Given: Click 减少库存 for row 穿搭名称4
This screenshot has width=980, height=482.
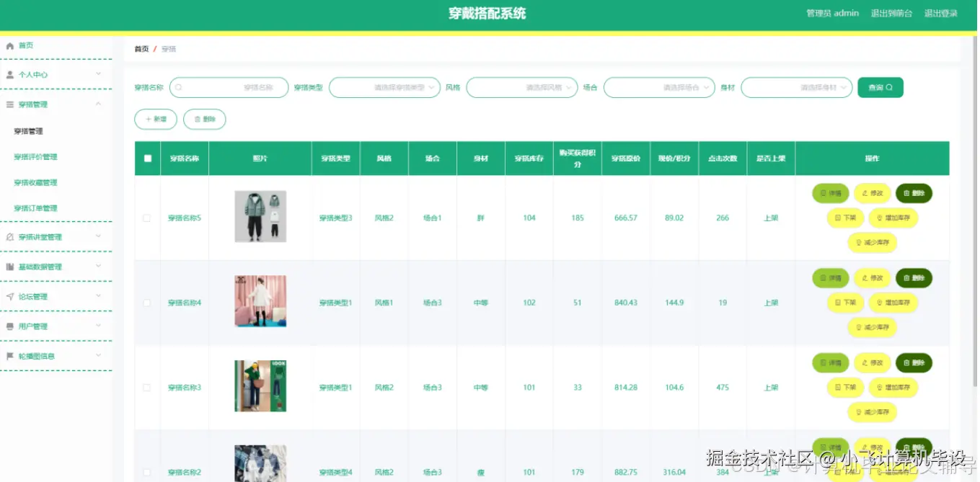Looking at the screenshot, I should pos(872,328).
